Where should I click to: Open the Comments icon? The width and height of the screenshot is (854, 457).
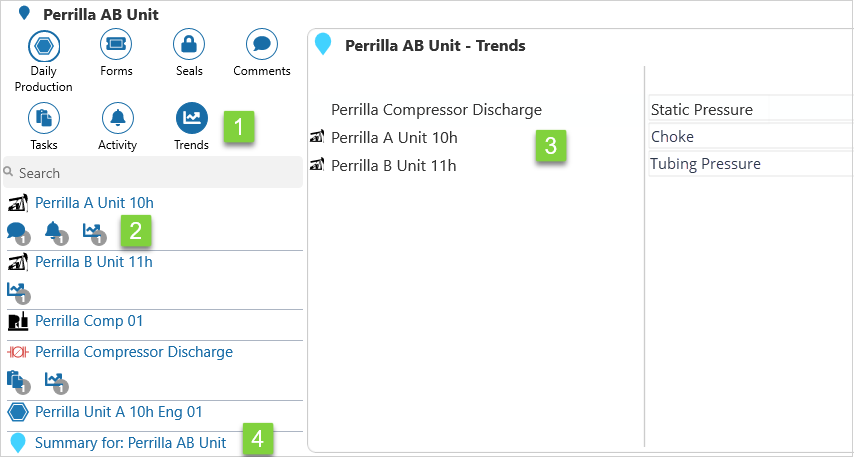tap(262, 45)
